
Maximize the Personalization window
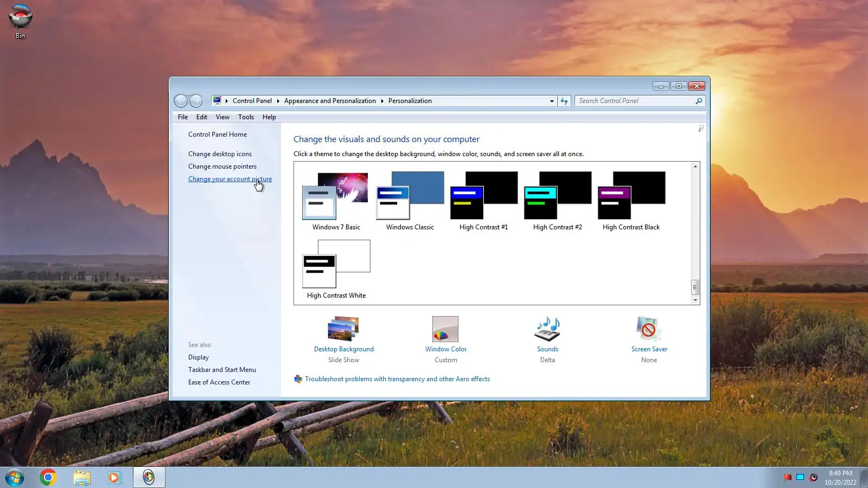coord(679,86)
